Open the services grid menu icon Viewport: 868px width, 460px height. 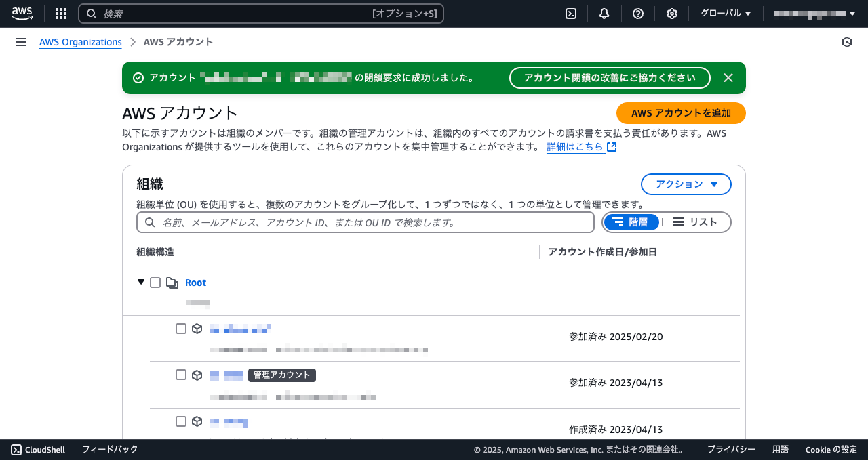tap(61, 14)
